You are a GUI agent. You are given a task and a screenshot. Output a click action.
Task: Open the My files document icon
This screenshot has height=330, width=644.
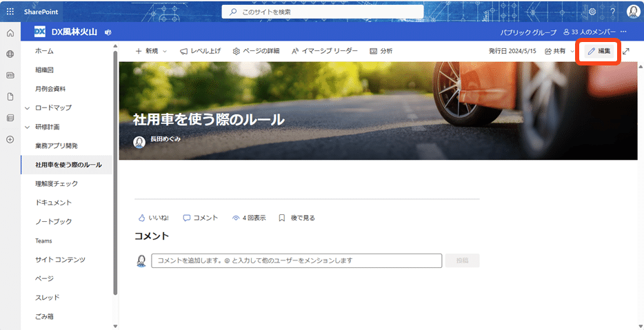click(x=10, y=97)
